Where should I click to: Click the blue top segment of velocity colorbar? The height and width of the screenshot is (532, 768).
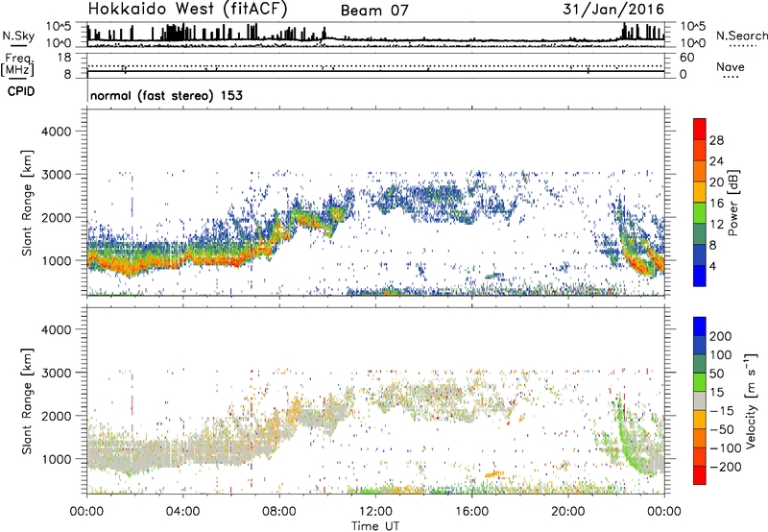pos(700,326)
